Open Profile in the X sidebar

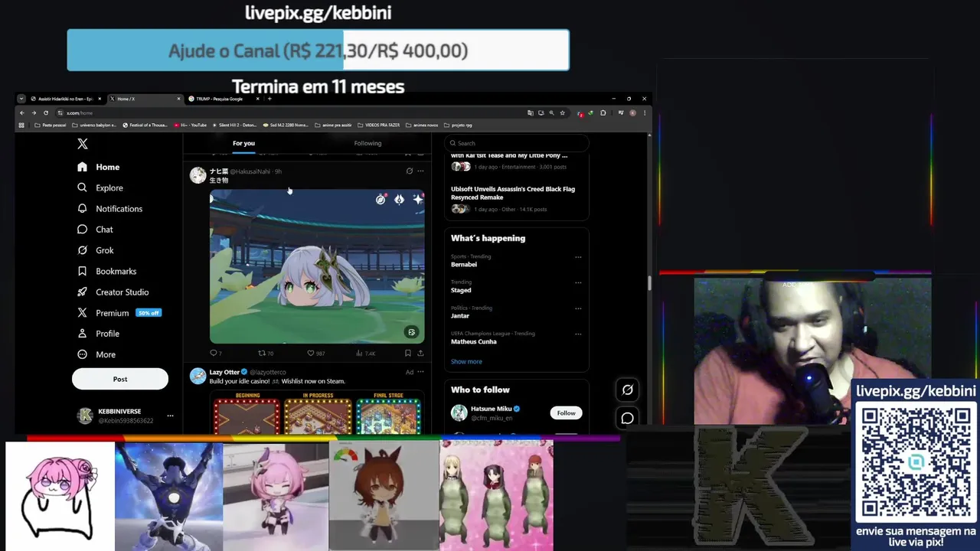pos(99,334)
